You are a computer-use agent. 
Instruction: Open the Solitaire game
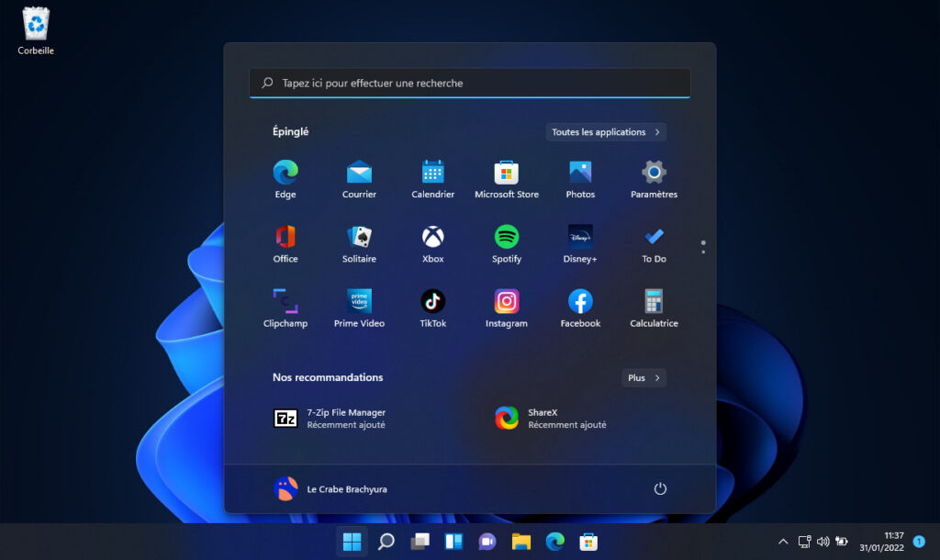359,243
